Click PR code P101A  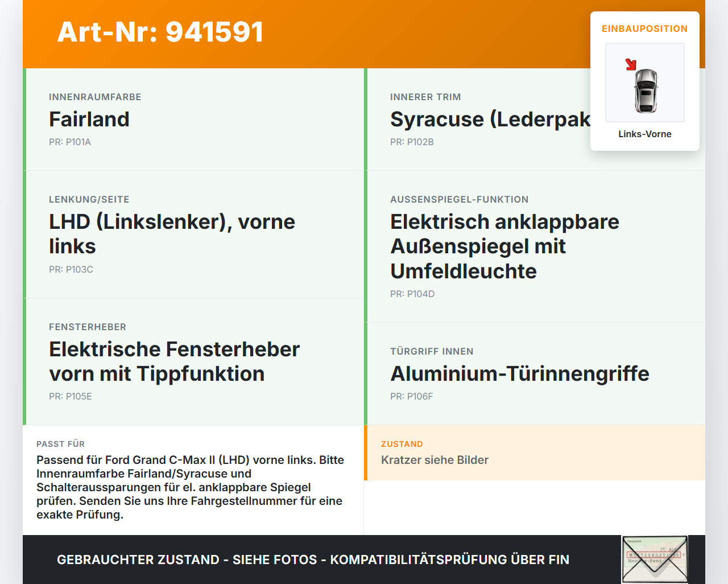70,142
